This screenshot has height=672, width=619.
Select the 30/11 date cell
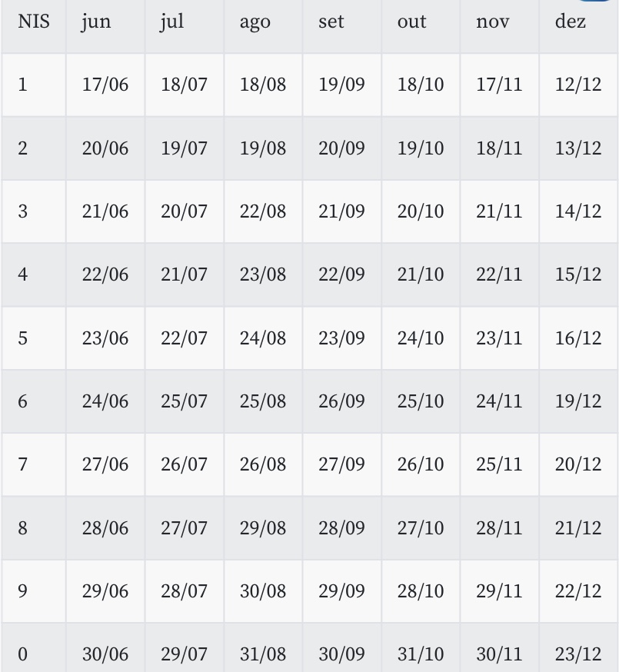click(499, 654)
